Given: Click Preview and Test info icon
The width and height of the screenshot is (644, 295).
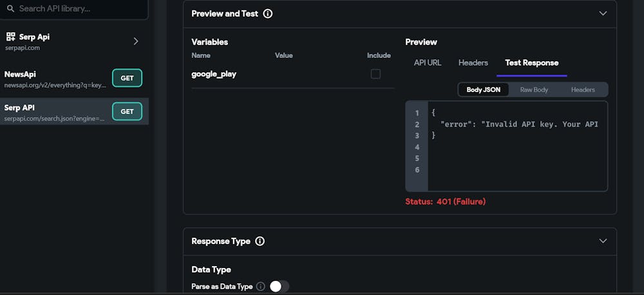Looking at the screenshot, I should 268,14.
